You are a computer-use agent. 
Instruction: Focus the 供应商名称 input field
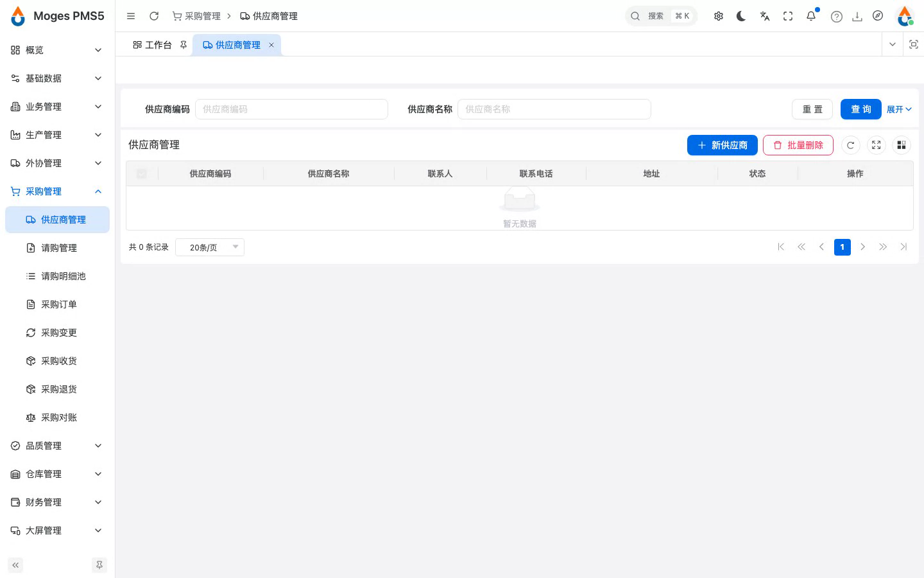[554, 109]
